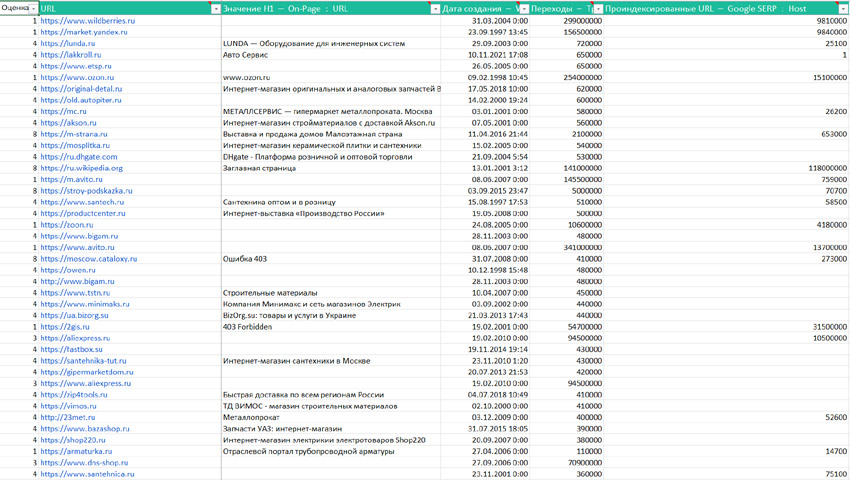Screen dimensions: 850x480
Task: Follow the https://www.aliexpress.ru link
Action: [x=86, y=383]
